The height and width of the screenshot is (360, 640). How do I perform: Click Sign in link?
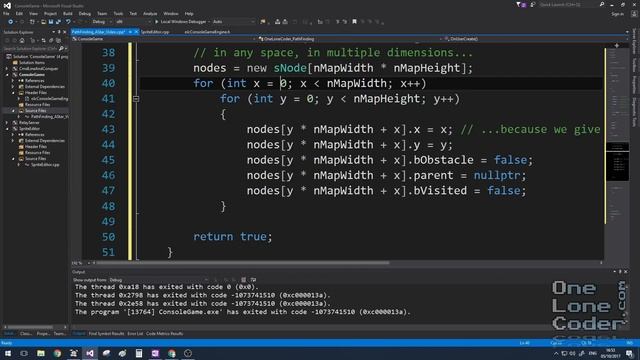(617, 14)
